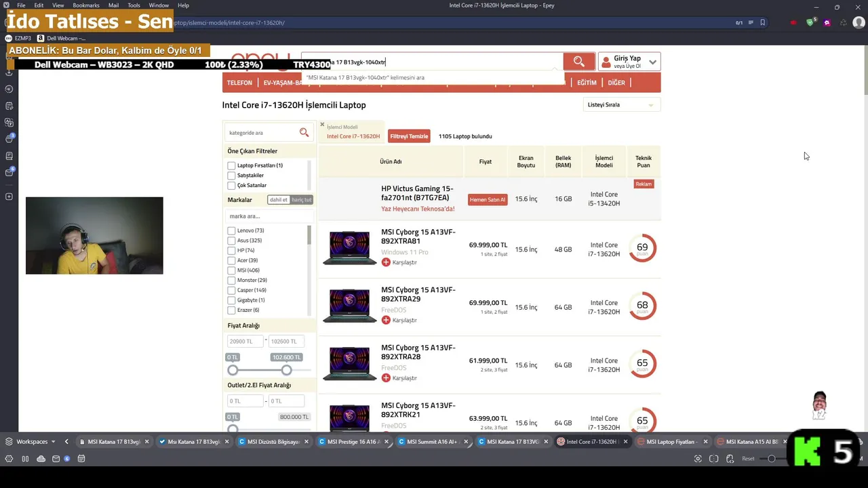Open the Translate panel icon in sidebar
Screen dimensions: 868x488
click(9, 123)
